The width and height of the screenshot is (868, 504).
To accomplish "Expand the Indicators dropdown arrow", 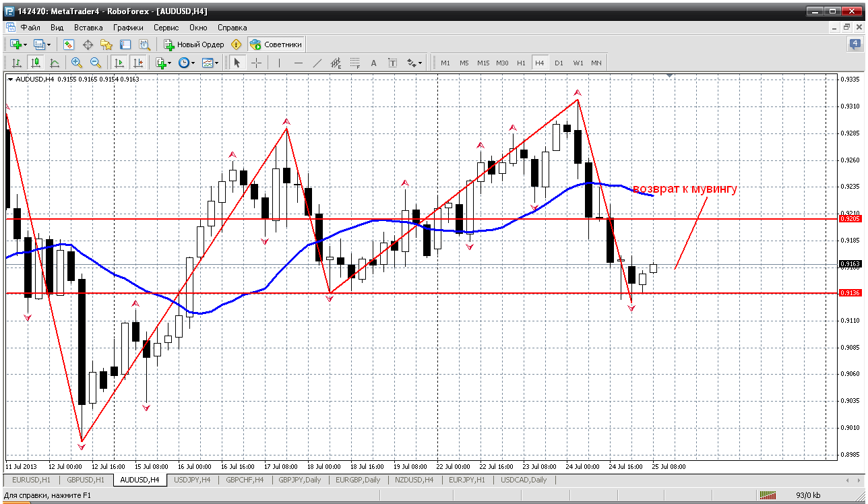I will click(170, 63).
